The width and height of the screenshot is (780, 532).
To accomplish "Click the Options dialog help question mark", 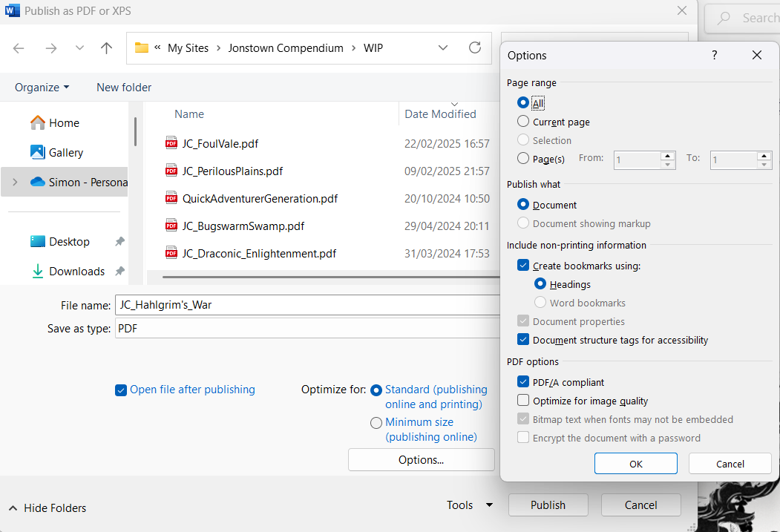I will coord(715,56).
